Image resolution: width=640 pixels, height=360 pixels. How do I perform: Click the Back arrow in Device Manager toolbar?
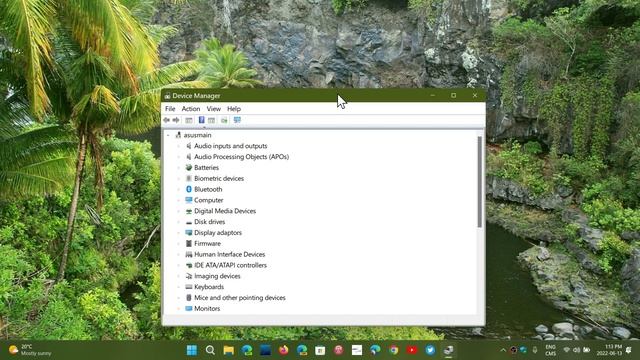tap(167, 120)
